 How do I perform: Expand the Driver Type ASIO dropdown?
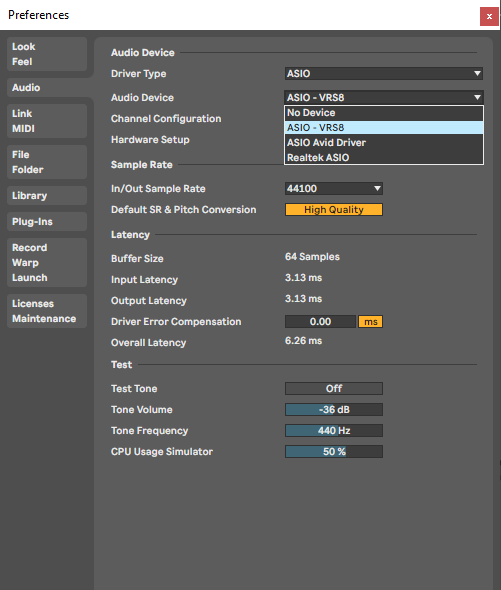[x=384, y=73]
